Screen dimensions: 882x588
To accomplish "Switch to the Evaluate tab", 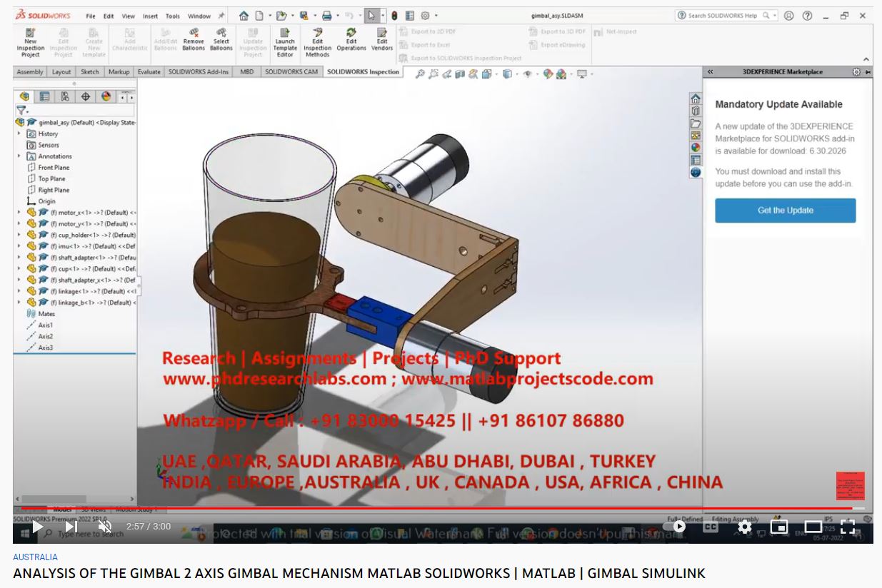I will [x=149, y=72].
